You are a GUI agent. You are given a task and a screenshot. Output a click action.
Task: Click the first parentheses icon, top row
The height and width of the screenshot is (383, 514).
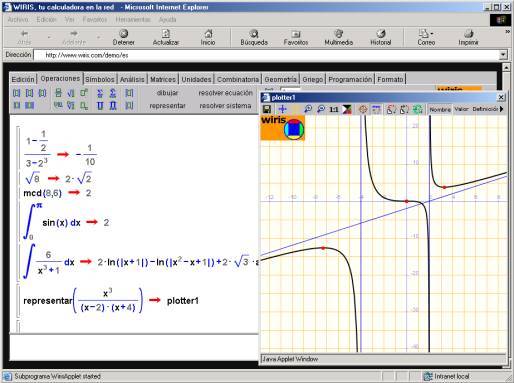point(16,93)
